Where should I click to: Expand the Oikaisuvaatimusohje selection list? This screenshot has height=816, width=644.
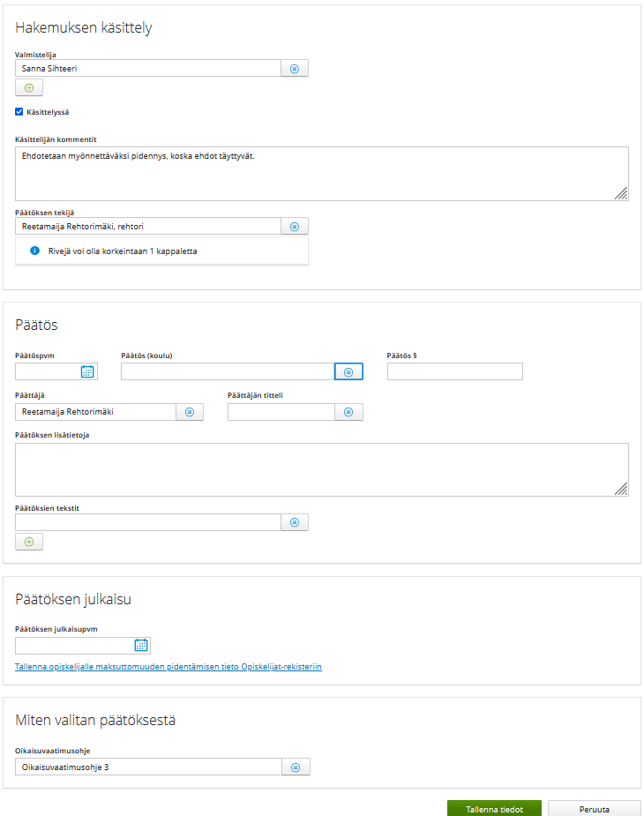296,767
